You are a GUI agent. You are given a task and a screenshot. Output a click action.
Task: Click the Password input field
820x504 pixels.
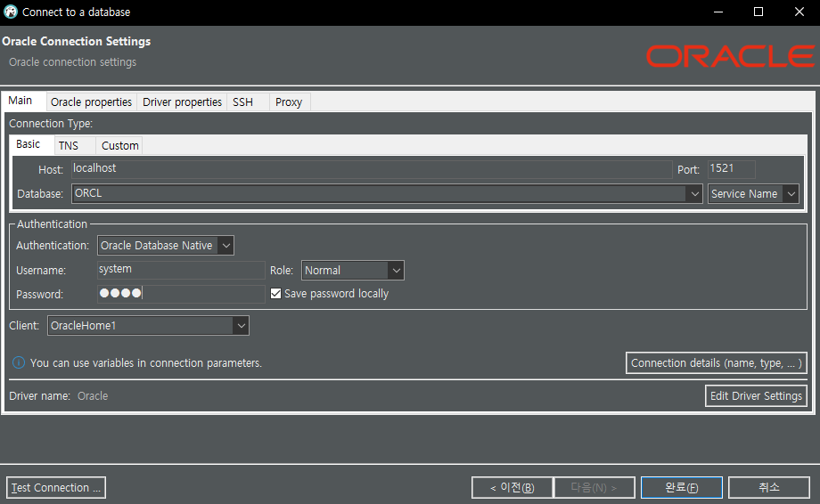click(181, 294)
